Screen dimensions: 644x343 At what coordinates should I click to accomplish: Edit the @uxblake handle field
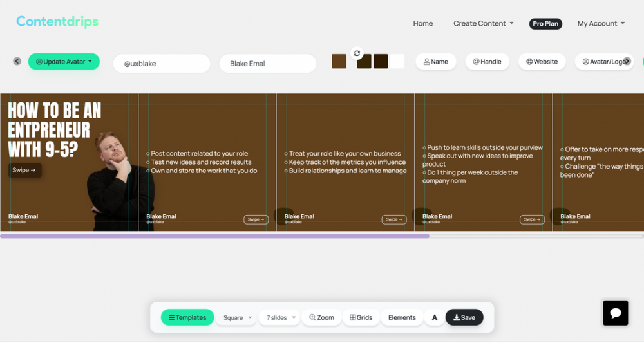(162, 64)
